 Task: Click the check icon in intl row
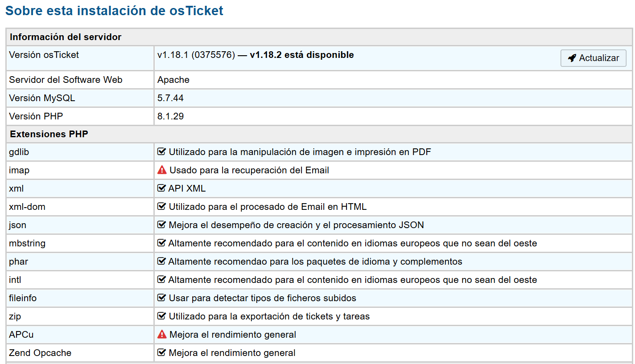coord(162,280)
